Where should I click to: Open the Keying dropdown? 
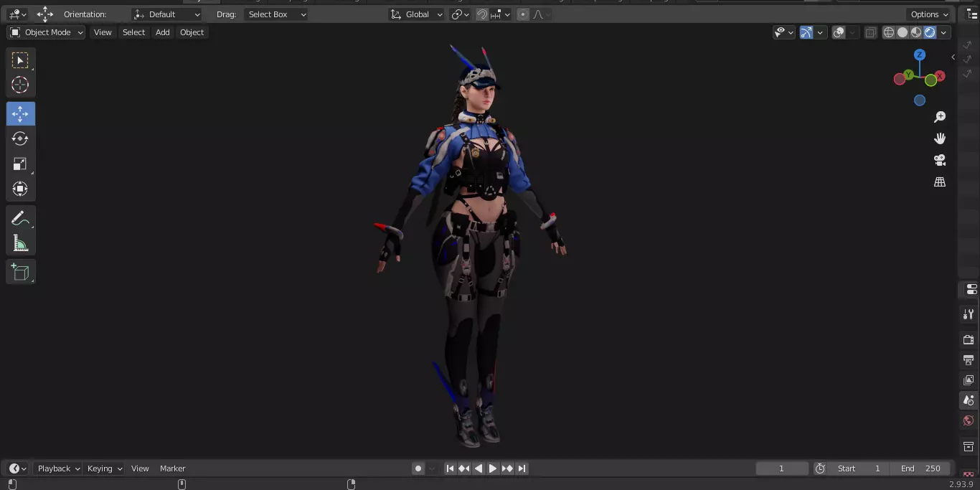pyautogui.click(x=105, y=468)
